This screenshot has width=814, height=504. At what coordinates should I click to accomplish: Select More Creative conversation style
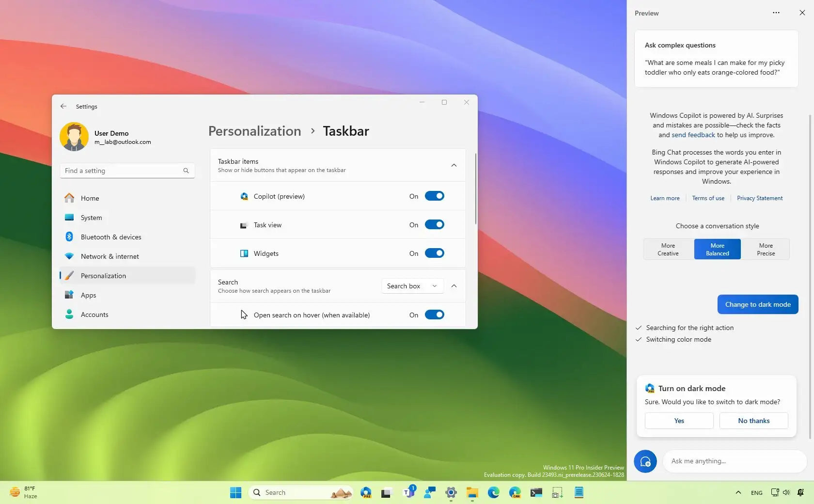tap(668, 249)
